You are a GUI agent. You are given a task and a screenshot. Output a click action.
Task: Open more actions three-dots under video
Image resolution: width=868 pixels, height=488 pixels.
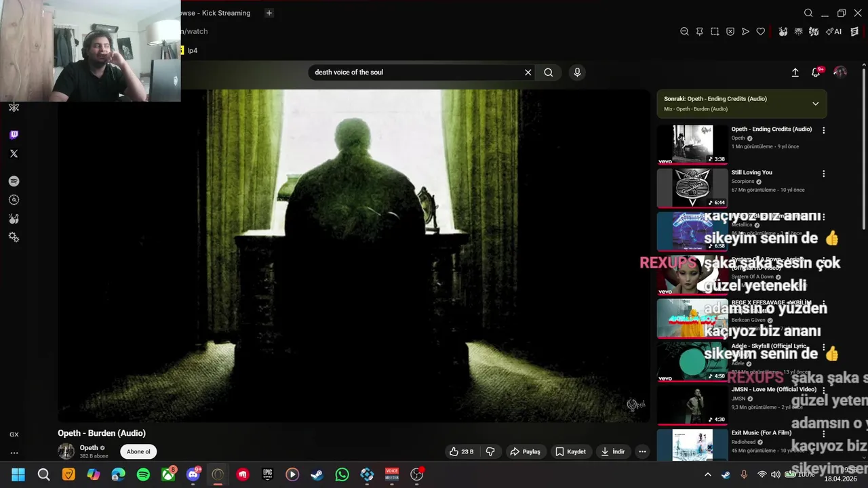click(642, 451)
